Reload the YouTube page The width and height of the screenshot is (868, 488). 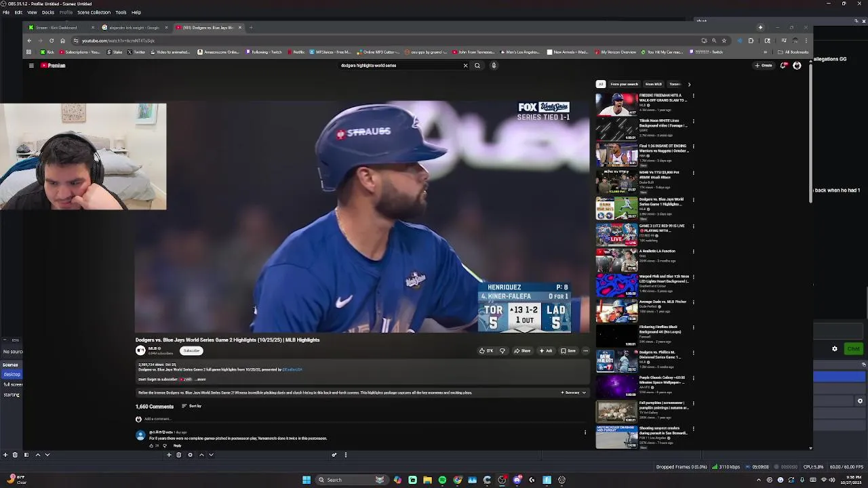point(52,41)
